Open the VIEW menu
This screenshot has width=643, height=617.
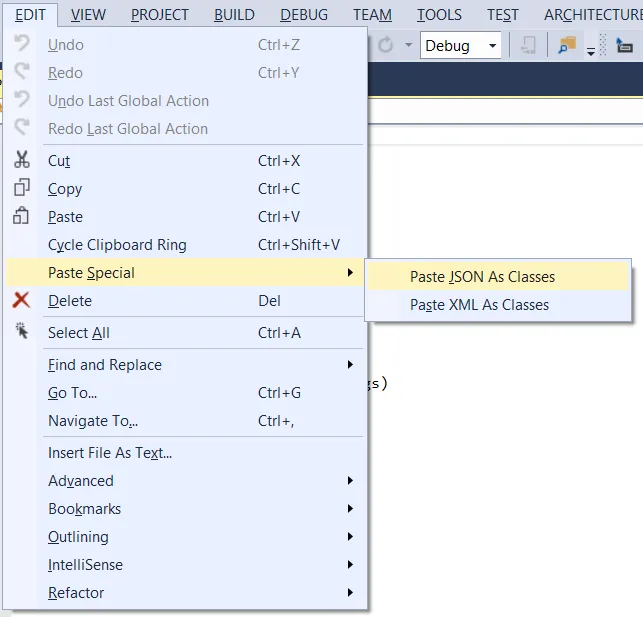pos(88,15)
